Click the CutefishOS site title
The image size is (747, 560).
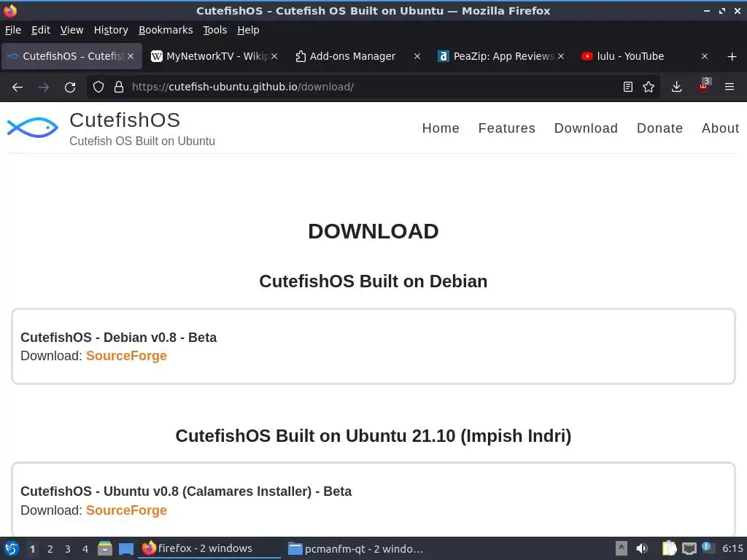125,120
